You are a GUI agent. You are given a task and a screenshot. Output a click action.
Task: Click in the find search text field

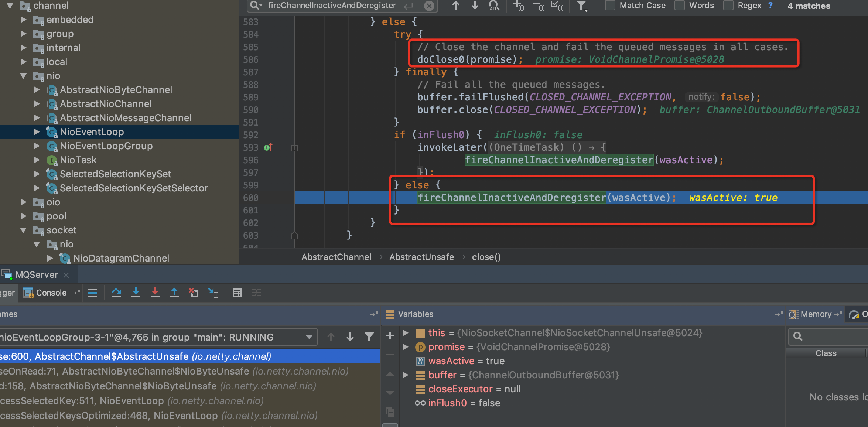(332, 6)
